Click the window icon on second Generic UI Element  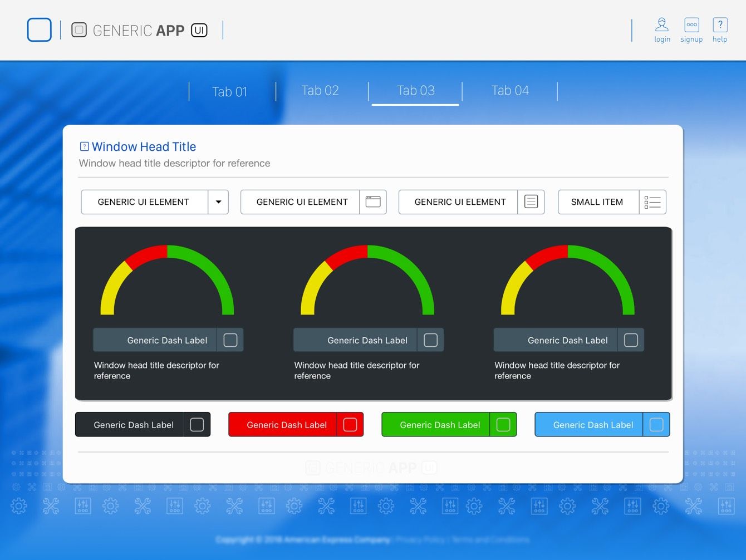(373, 202)
